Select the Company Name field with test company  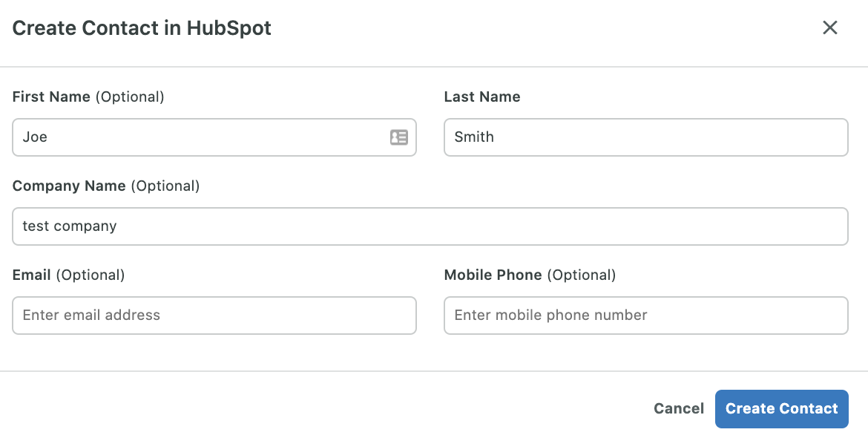[x=430, y=226]
